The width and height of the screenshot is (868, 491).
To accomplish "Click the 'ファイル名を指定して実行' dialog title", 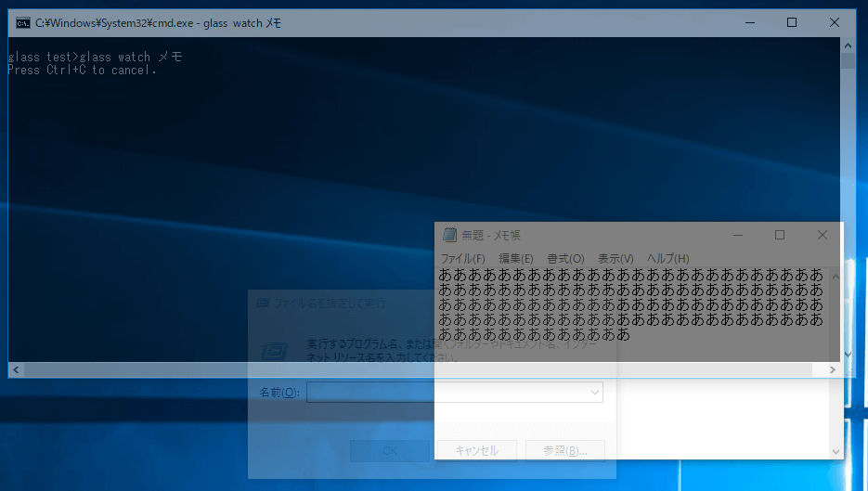I will tap(330, 303).
